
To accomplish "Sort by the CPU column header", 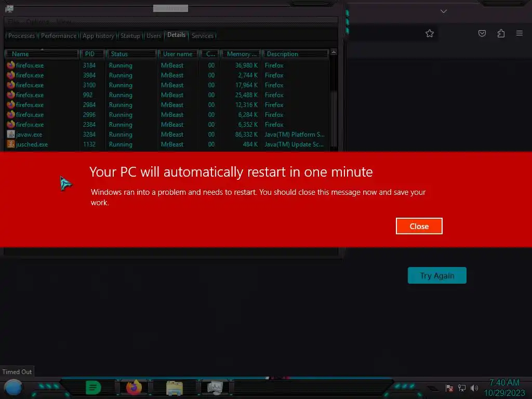I will point(210,54).
